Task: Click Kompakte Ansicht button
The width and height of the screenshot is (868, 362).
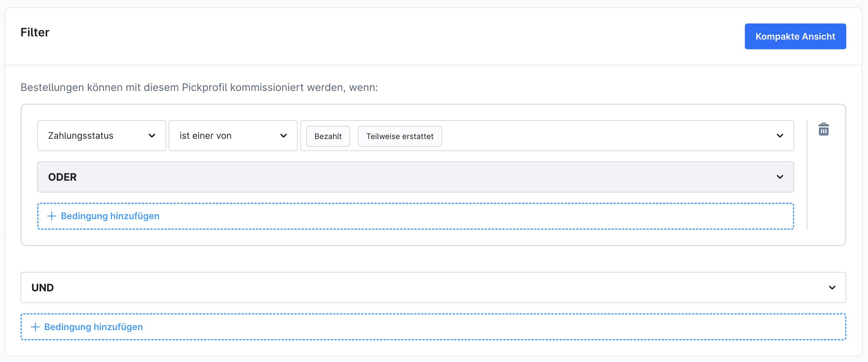Action: click(795, 36)
